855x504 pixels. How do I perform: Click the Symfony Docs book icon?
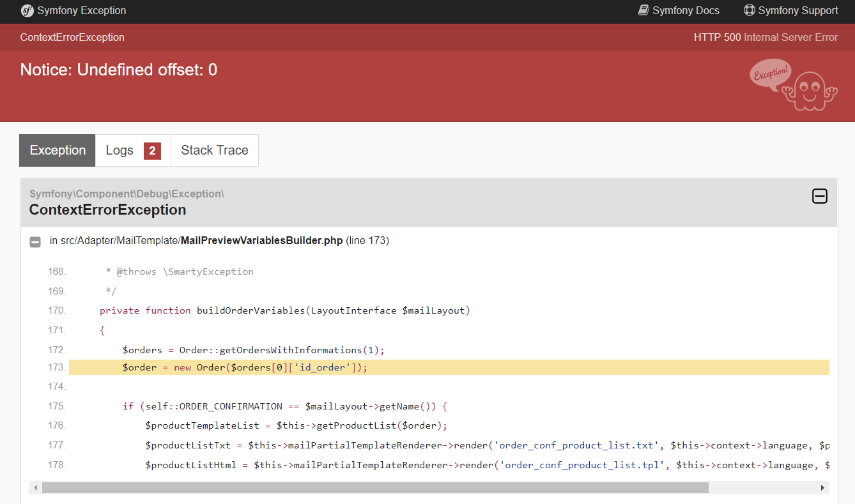pos(643,10)
